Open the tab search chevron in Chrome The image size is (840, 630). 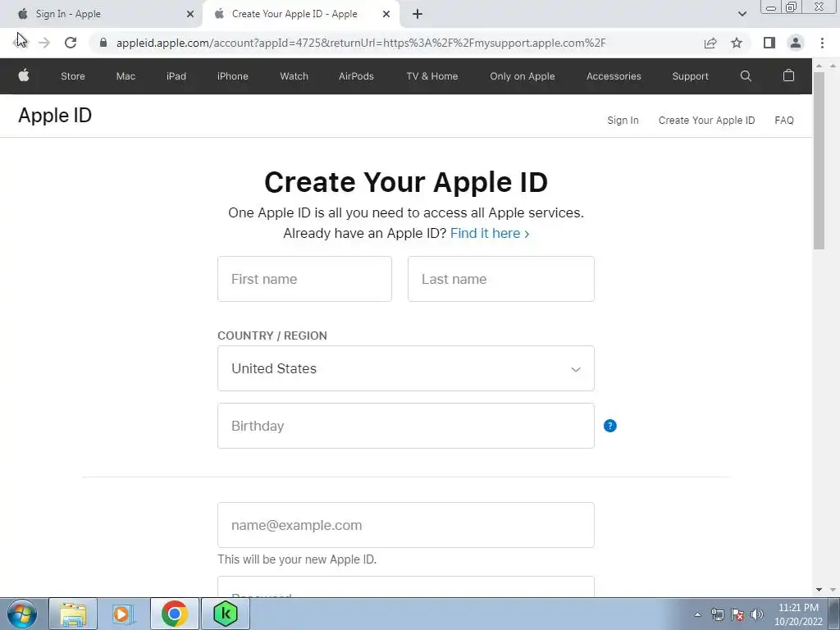(742, 14)
